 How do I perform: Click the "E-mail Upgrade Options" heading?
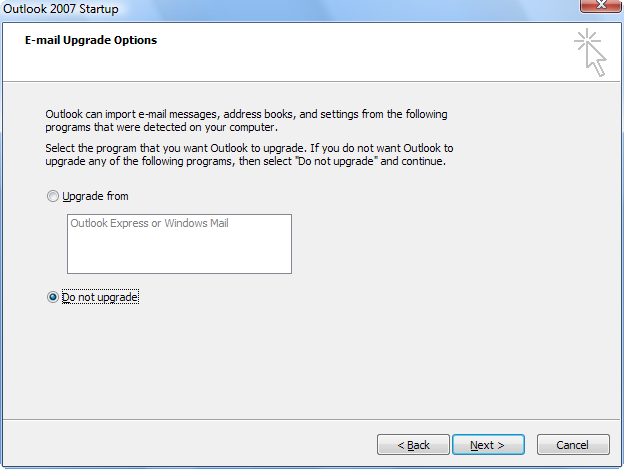(91, 40)
